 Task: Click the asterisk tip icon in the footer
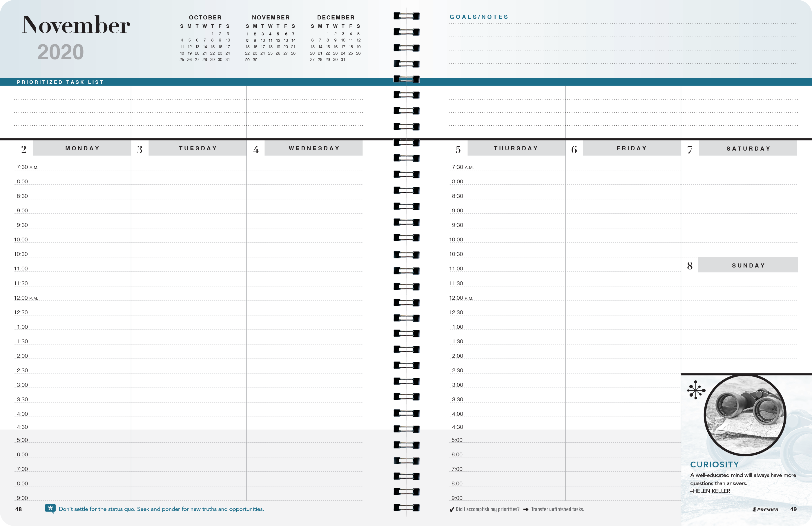pos(50,509)
